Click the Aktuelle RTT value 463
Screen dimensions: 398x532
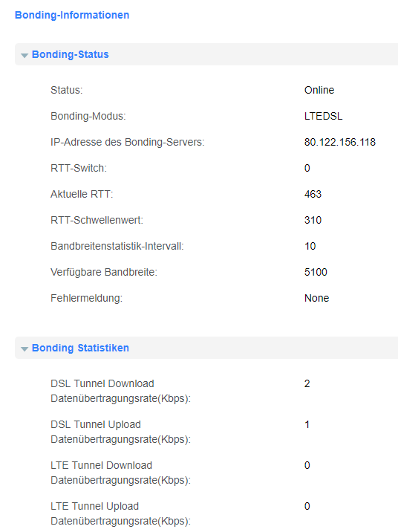point(313,194)
